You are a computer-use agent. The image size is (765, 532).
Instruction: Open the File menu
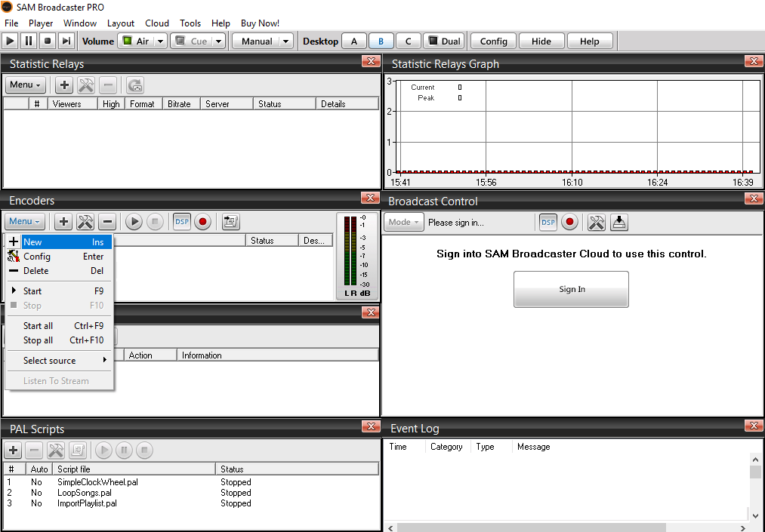pyautogui.click(x=11, y=23)
